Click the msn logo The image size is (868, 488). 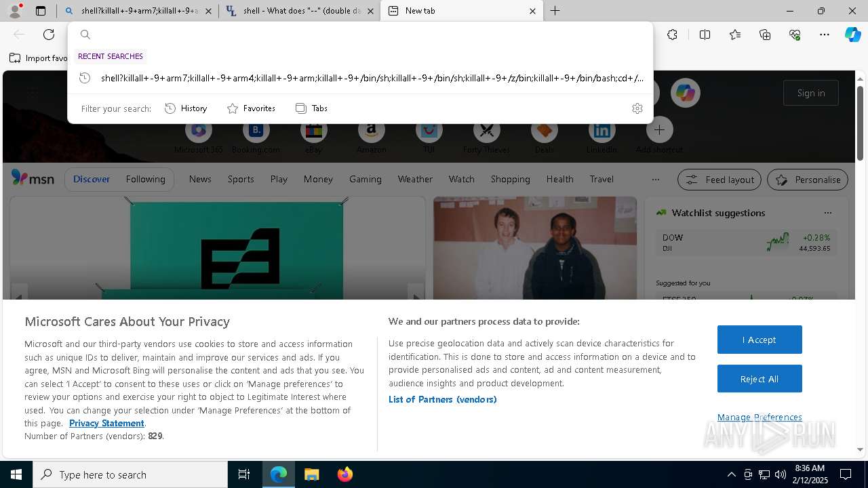(x=33, y=178)
